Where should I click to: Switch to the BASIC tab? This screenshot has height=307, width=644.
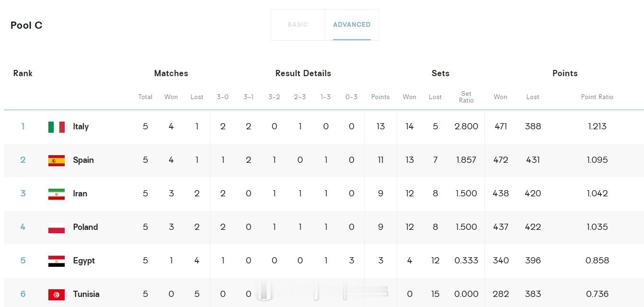pyautogui.click(x=298, y=24)
